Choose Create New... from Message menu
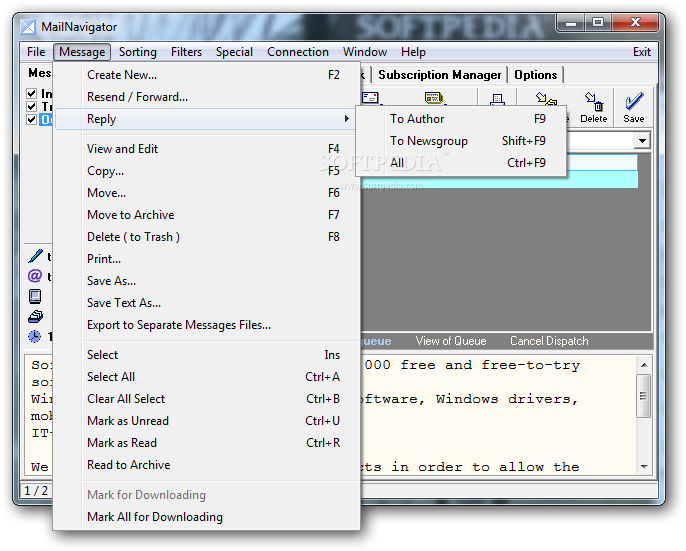Image resolution: width=686 pixels, height=551 pixels. (206, 75)
